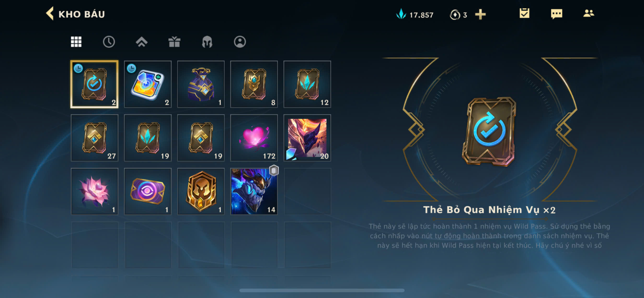The height and width of the screenshot is (298, 644).
Task: Select the mission skip card item with count 2
Action: click(x=94, y=84)
